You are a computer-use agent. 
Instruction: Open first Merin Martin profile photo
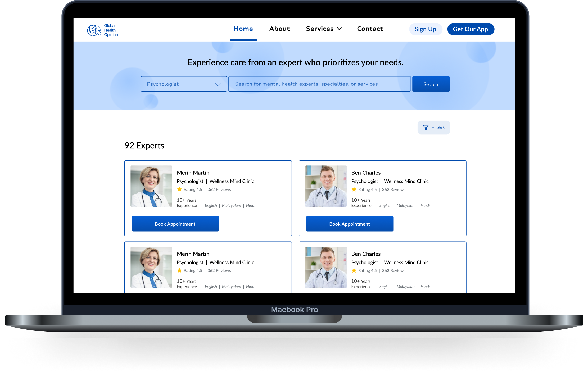[151, 186]
